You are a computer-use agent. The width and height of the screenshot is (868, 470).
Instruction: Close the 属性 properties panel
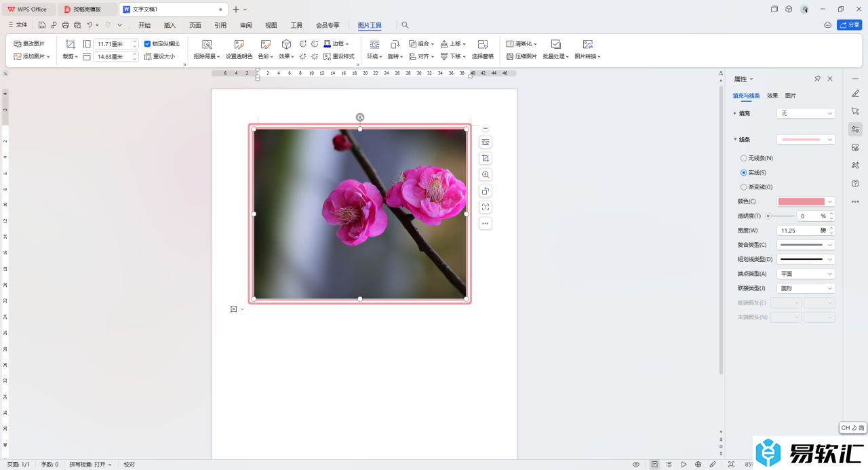pos(830,79)
